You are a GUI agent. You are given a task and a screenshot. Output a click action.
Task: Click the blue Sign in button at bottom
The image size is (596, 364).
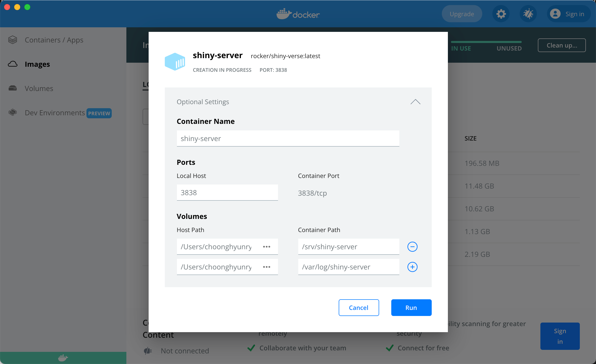point(560,336)
